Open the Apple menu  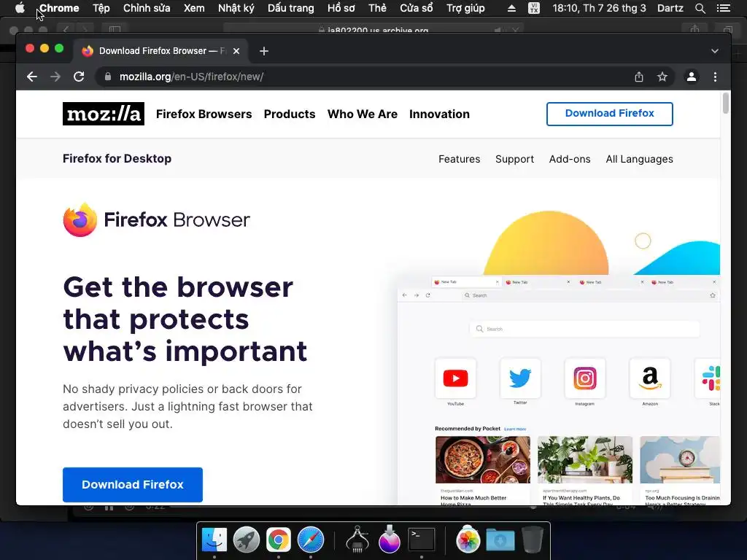pyautogui.click(x=20, y=8)
